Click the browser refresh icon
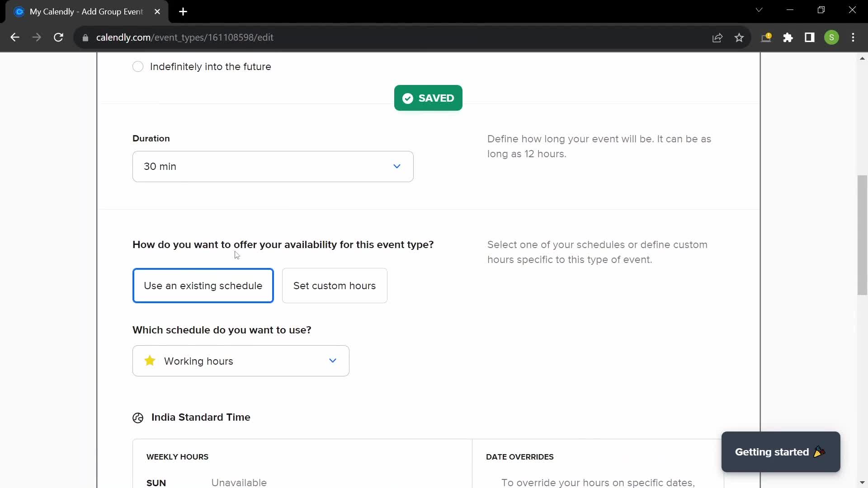 59,38
